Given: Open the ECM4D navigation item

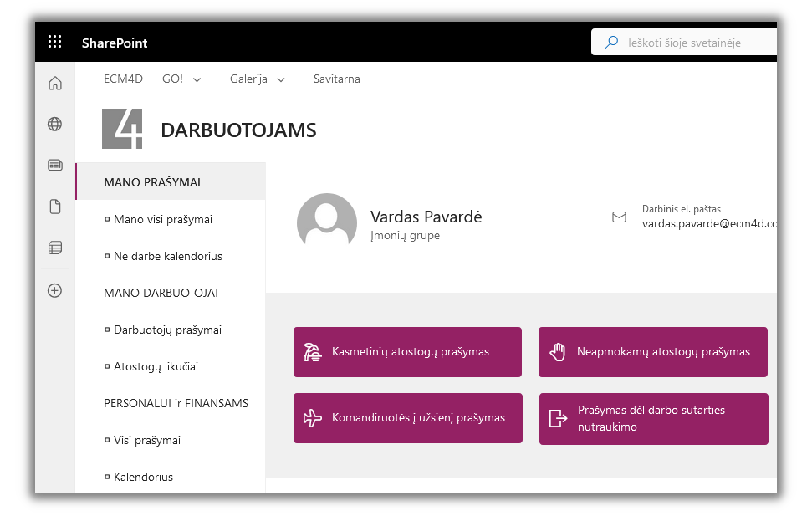Looking at the screenshot, I should tap(123, 79).
